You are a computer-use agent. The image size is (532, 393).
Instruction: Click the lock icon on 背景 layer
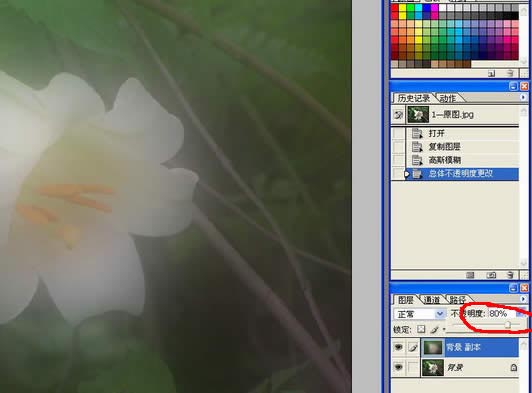(x=514, y=368)
